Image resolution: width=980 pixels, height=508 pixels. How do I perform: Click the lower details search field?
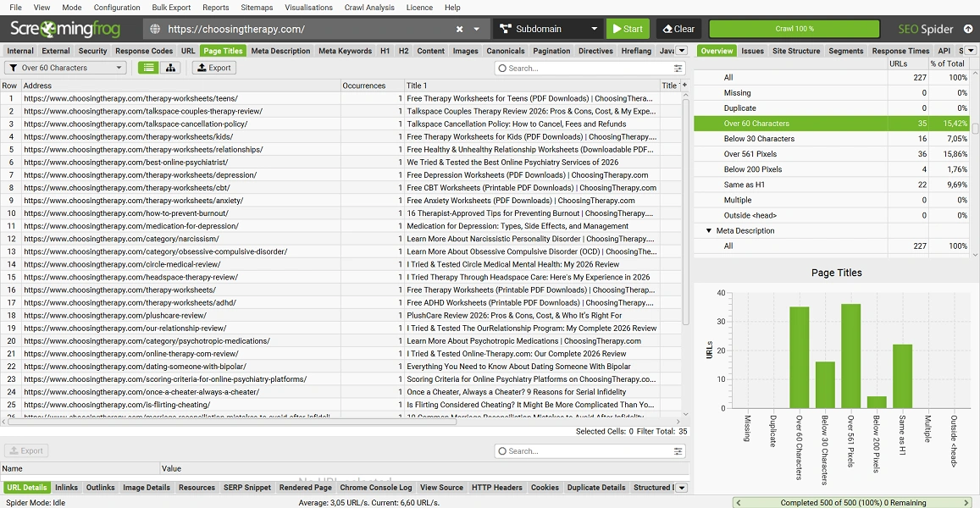click(589, 451)
